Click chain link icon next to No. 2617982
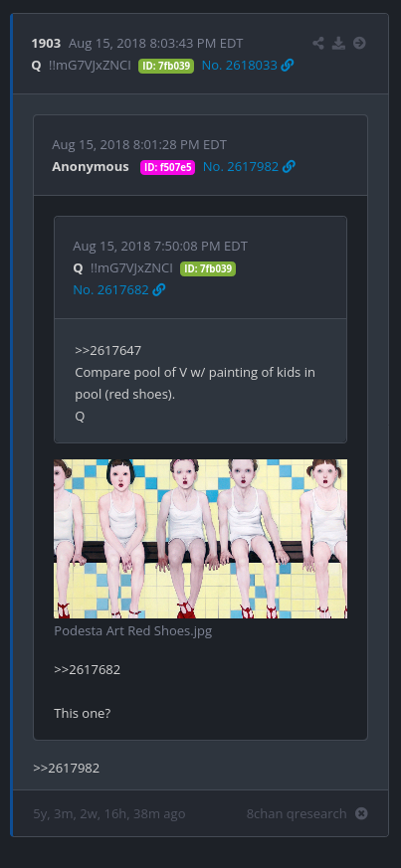The image size is (401, 868). point(289,167)
